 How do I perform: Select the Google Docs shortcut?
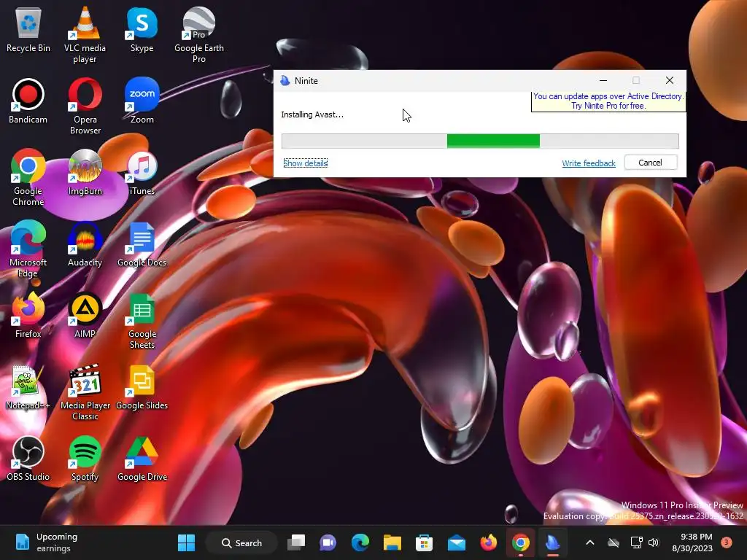point(142,244)
